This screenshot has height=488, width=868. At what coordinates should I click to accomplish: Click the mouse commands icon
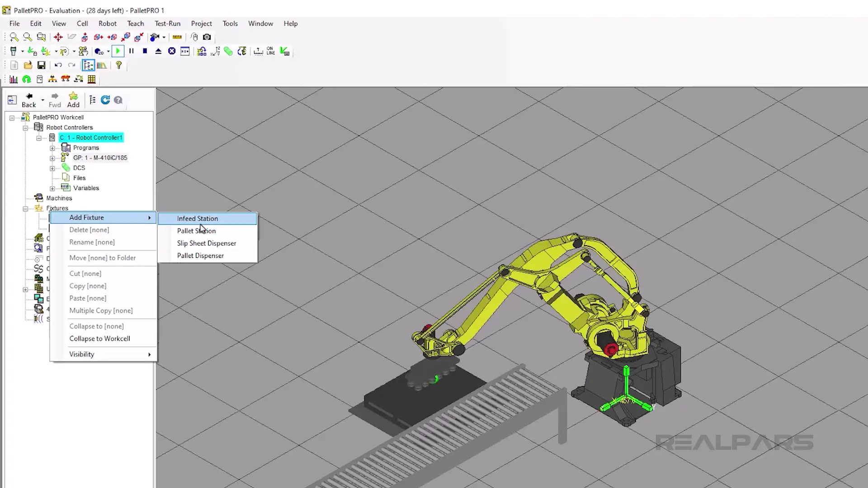click(194, 37)
